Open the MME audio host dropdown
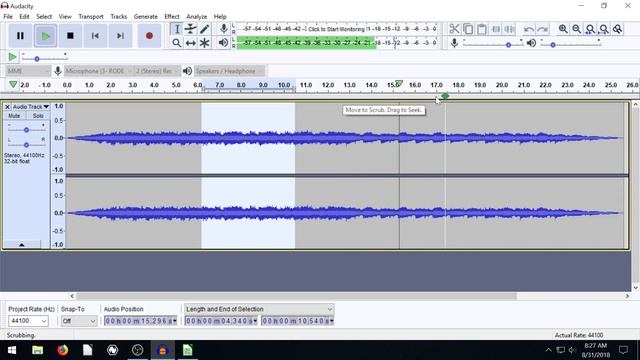The height and width of the screenshot is (360, 640). [x=28, y=71]
